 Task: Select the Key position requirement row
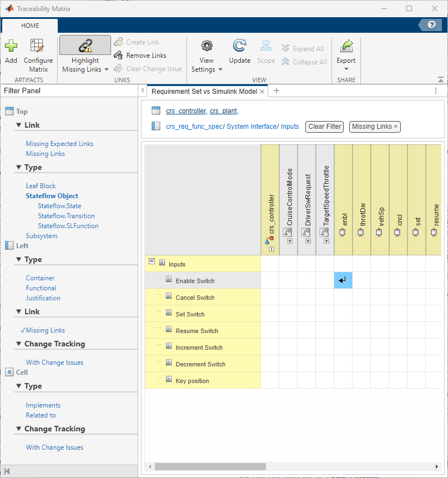(x=203, y=380)
